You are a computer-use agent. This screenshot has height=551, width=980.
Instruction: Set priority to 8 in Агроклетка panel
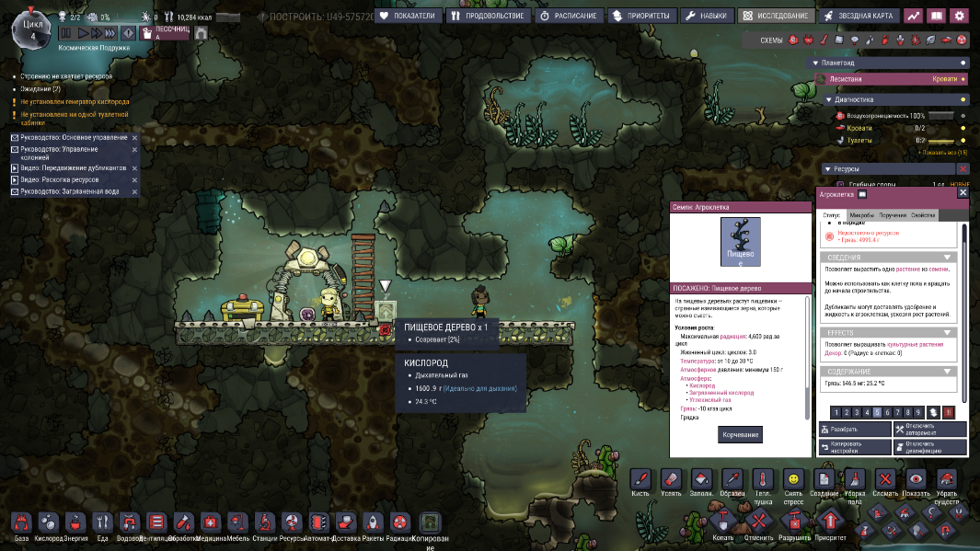coord(906,412)
